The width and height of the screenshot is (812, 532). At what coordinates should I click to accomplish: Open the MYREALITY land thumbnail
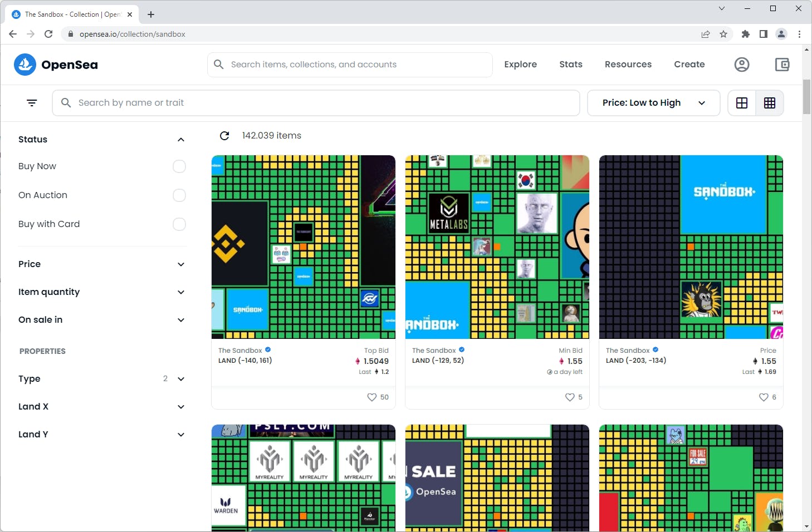(304, 478)
